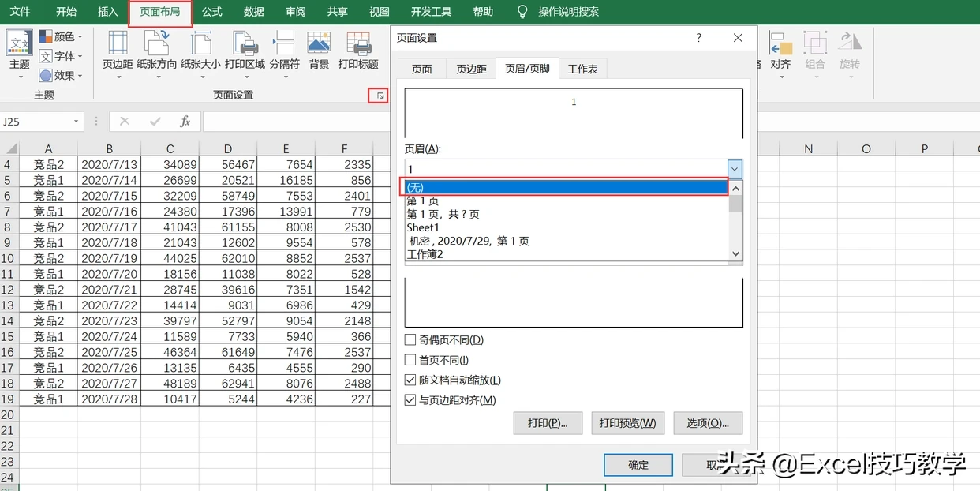Switch to the 开始 ribbon tab
The image size is (980, 491).
tap(66, 12)
